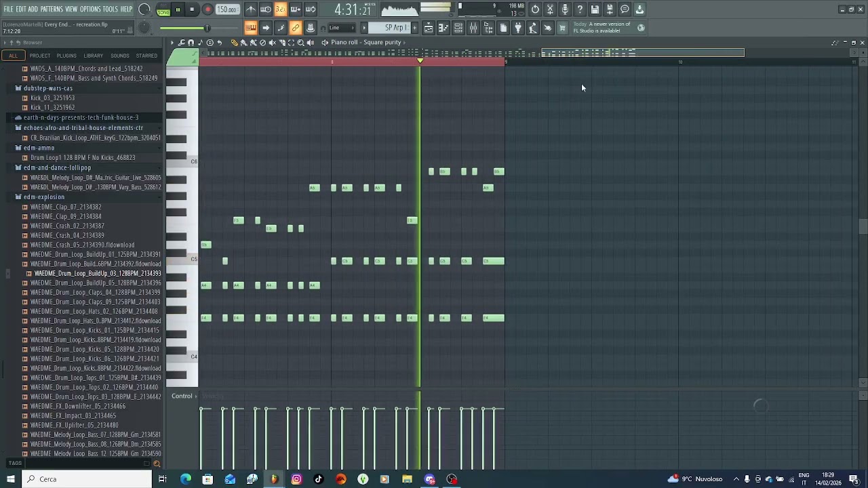Screen dimensions: 868x488
Task: Open the FILE menu
Action: coord(9,9)
